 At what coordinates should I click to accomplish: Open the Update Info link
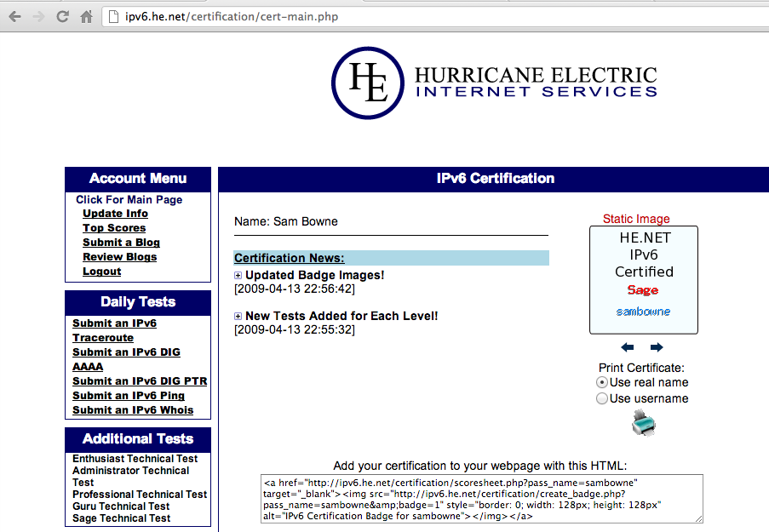pyautogui.click(x=115, y=214)
